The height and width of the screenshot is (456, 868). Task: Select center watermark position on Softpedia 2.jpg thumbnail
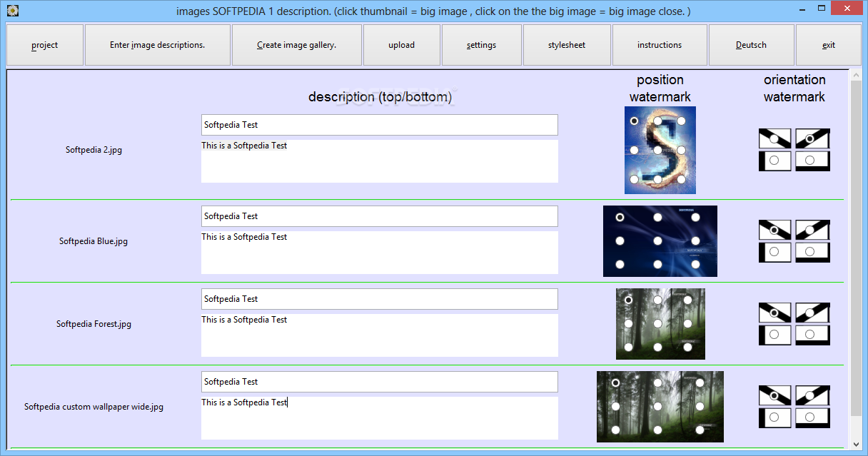click(657, 151)
